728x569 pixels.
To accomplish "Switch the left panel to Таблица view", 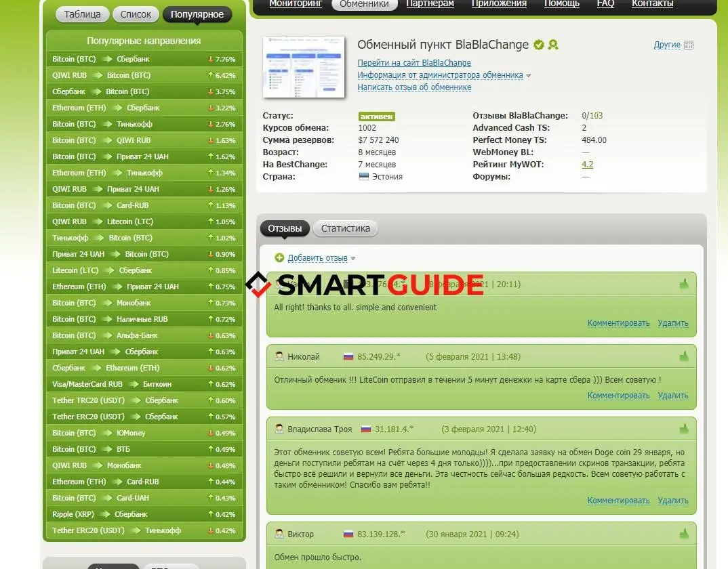I will click(82, 14).
